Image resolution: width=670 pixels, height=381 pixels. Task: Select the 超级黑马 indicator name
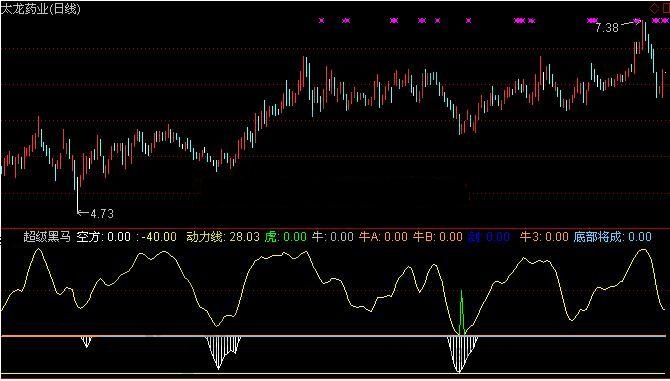tap(47, 237)
